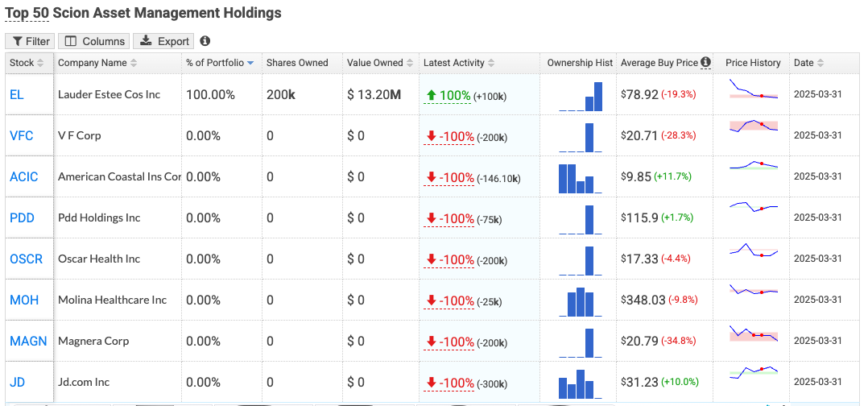Screen dimensions: 868x406
Task: Click PDD ownership history bar chart
Action: tap(581, 219)
